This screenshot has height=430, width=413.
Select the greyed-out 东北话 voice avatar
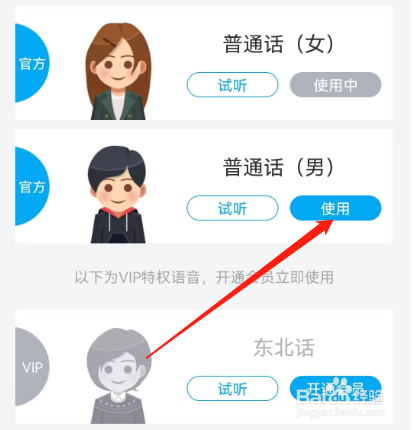pyautogui.click(x=118, y=376)
